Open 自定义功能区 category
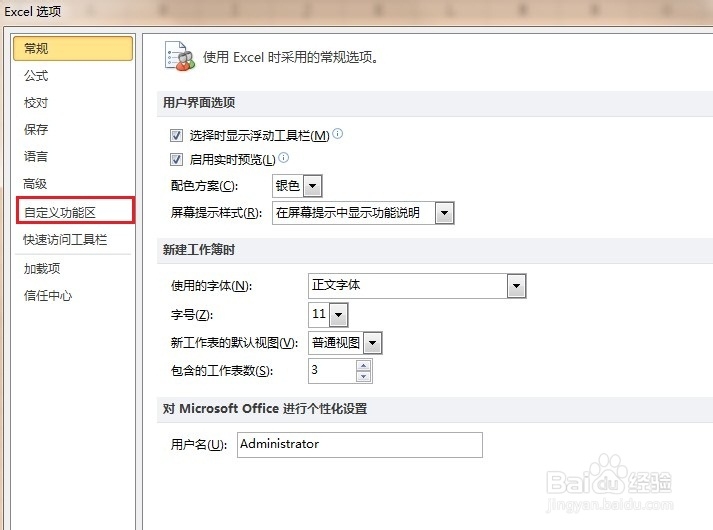This screenshot has height=530, width=713. point(75,211)
